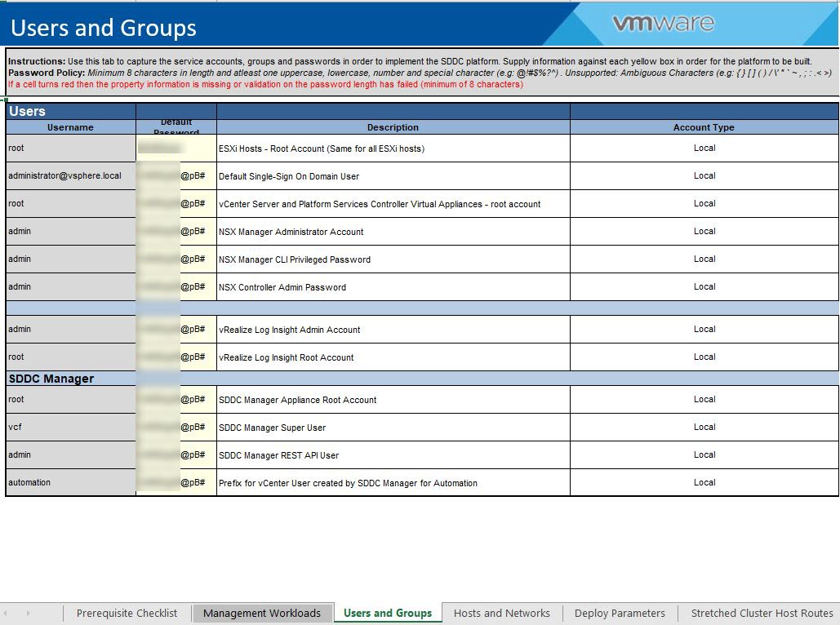
Task: Switch to the Prerequisite Checklist tab
Action: [127, 613]
